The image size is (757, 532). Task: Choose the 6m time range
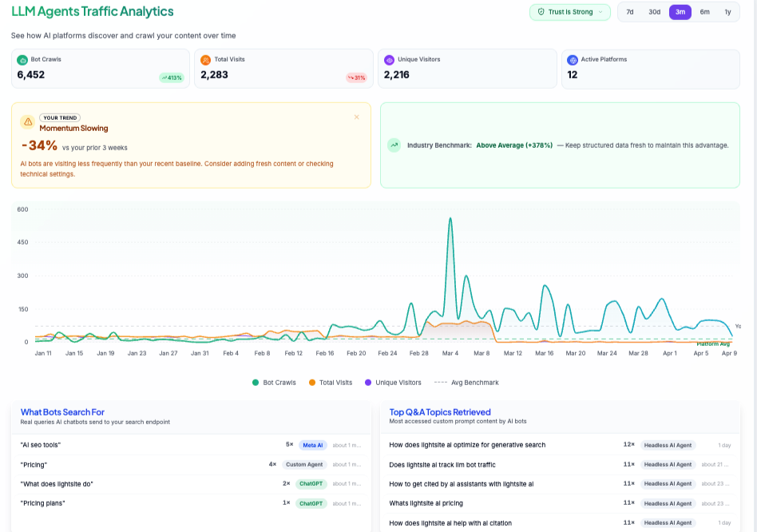tap(704, 12)
